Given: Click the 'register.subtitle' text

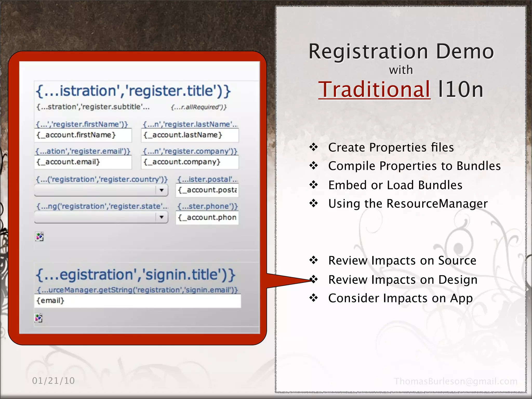Looking at the screenshot, I should point(93,107).
